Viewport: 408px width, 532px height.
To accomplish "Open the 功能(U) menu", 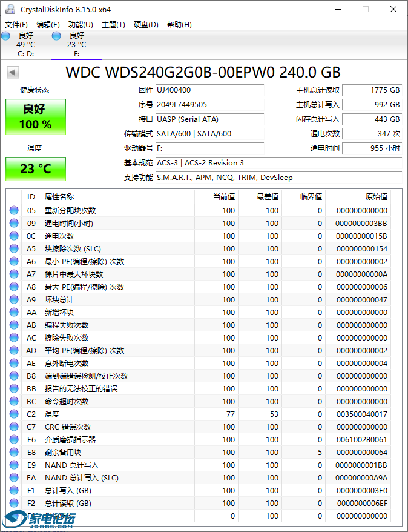I will [81, 25].
